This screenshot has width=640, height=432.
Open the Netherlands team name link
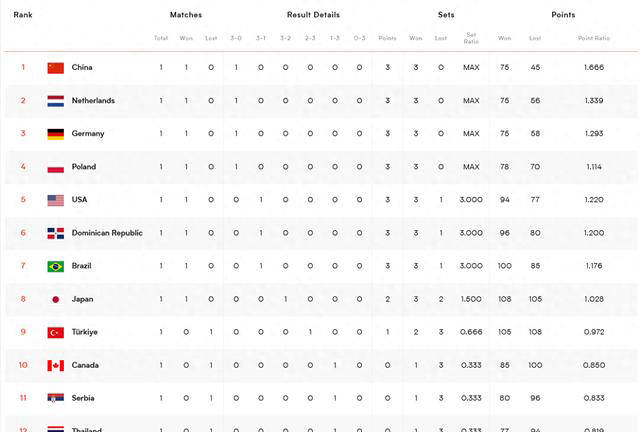[x=93, y=100]
